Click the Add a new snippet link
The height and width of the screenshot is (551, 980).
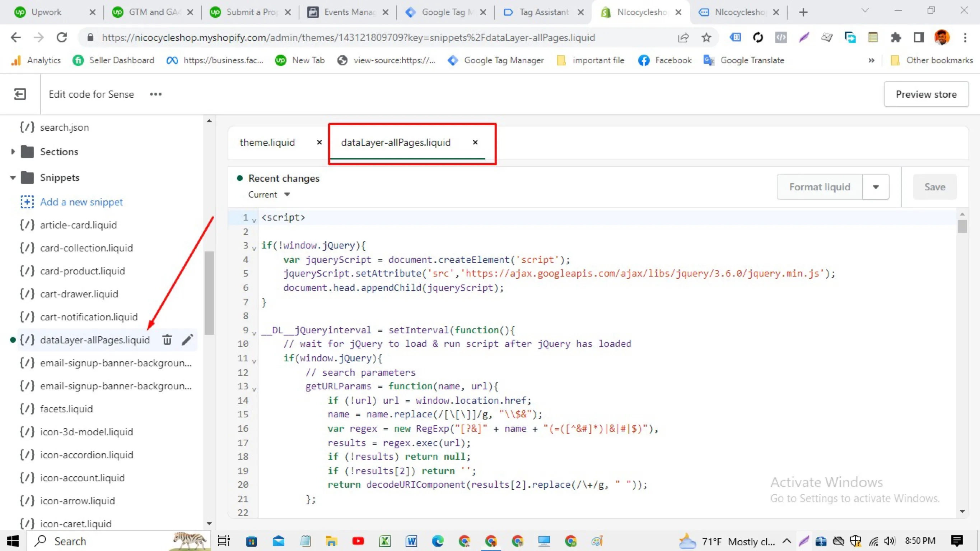[x=81, y=202]
